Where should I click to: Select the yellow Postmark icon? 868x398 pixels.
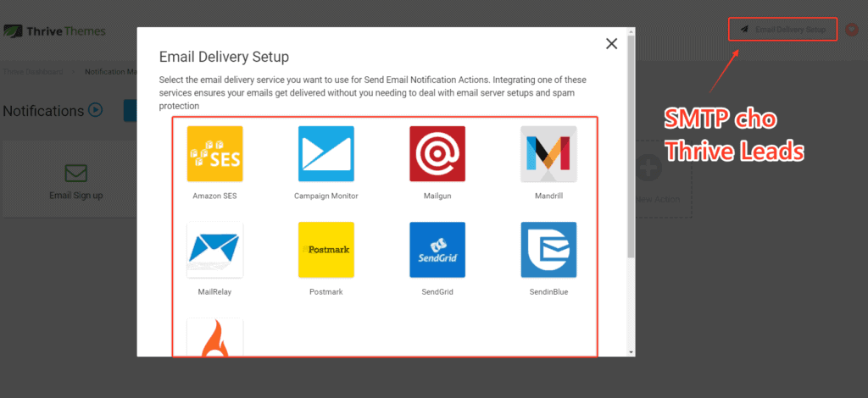326,250
